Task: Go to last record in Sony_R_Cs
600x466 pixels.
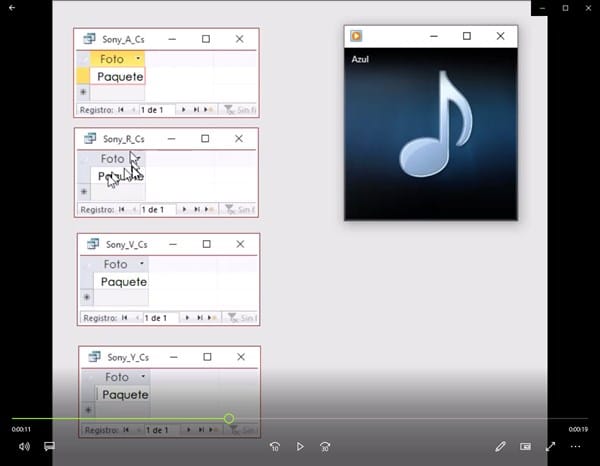Action: [197, 209]
